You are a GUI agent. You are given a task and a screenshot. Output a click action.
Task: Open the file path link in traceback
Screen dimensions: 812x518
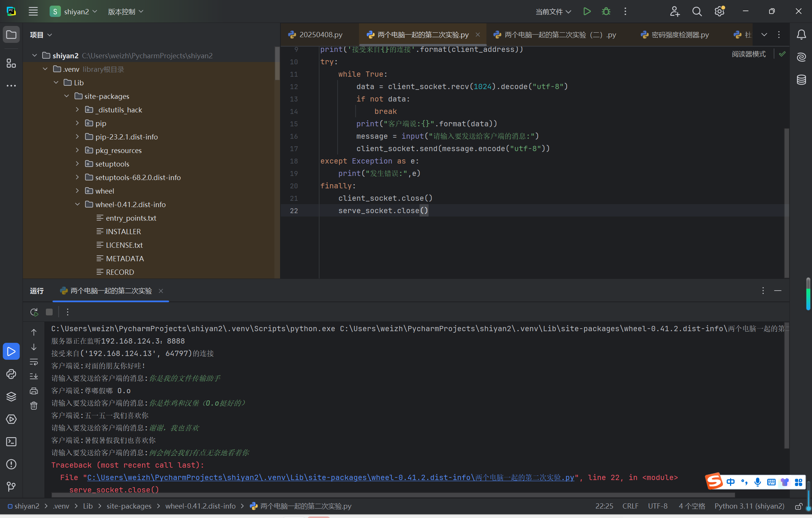point(331,477)
